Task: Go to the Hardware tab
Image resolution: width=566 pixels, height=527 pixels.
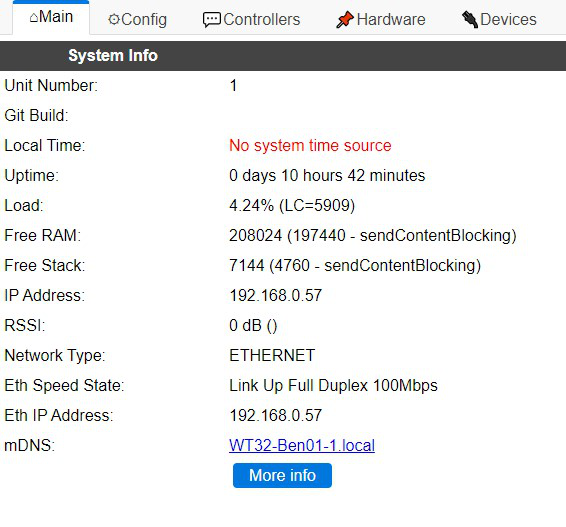Action: coord(381,19)
